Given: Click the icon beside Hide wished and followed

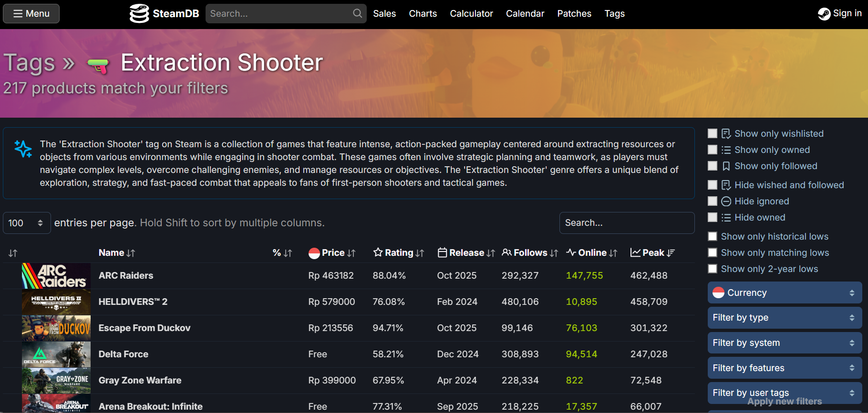Looking at the screenshot, I should click(x=726, y=185).
